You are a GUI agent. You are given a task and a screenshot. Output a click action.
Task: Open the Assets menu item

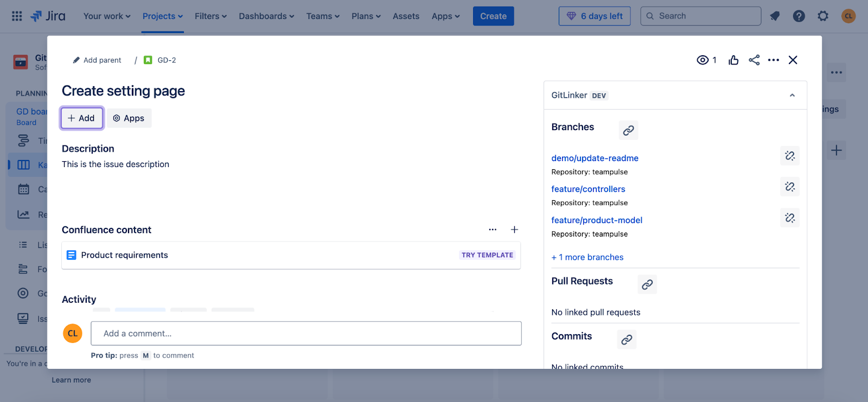coord(406,16)
